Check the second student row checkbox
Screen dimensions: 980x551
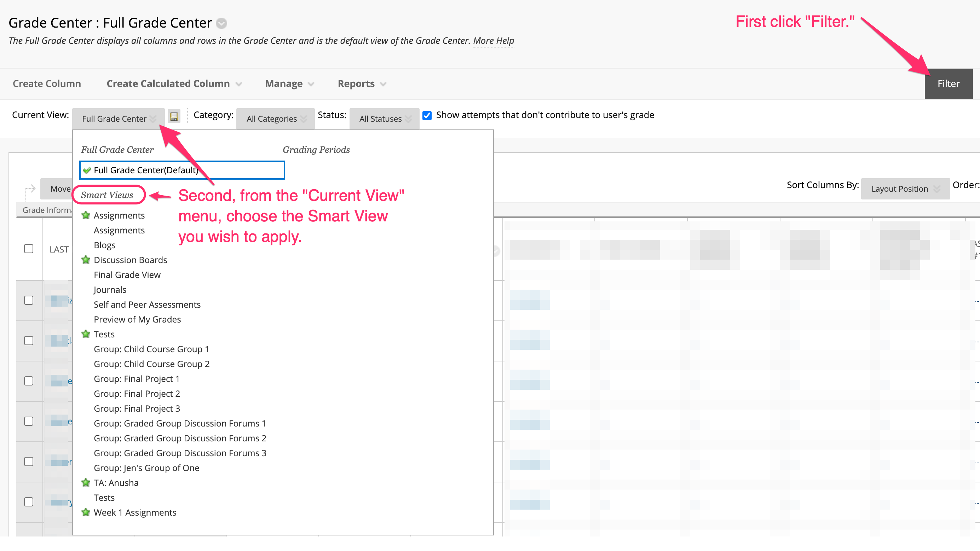[29, 341]
